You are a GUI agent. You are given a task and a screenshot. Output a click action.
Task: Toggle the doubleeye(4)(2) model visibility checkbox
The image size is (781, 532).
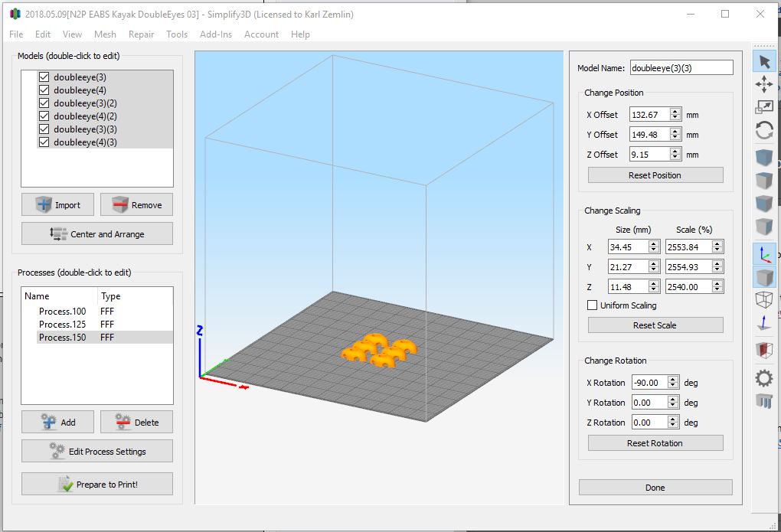[x=44, y=116]
